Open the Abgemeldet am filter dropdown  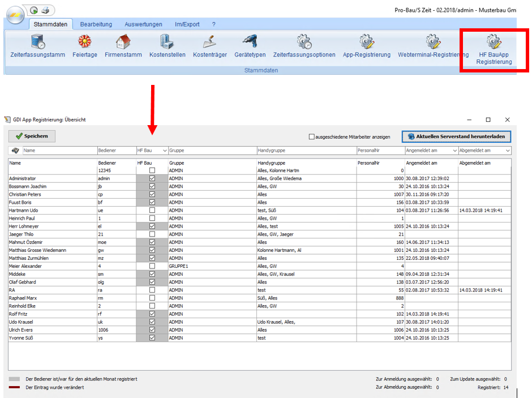pyautogui.click(x=508, y=151)
